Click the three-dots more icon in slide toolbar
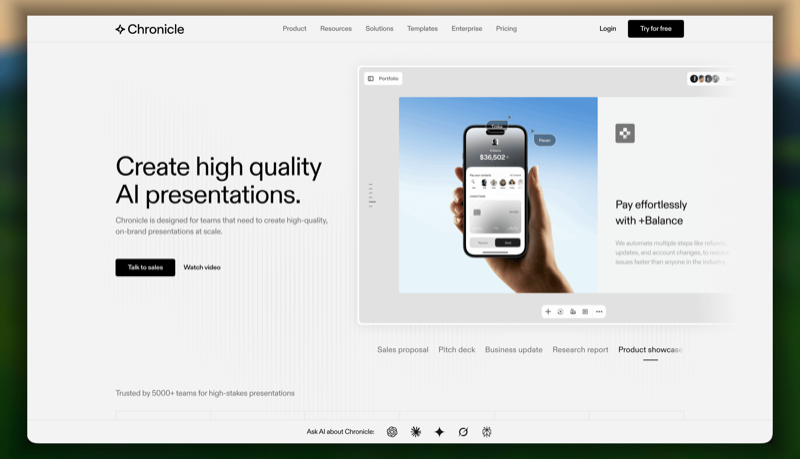Viewport: 800px width, 459px height. click(x=599, y=312)
